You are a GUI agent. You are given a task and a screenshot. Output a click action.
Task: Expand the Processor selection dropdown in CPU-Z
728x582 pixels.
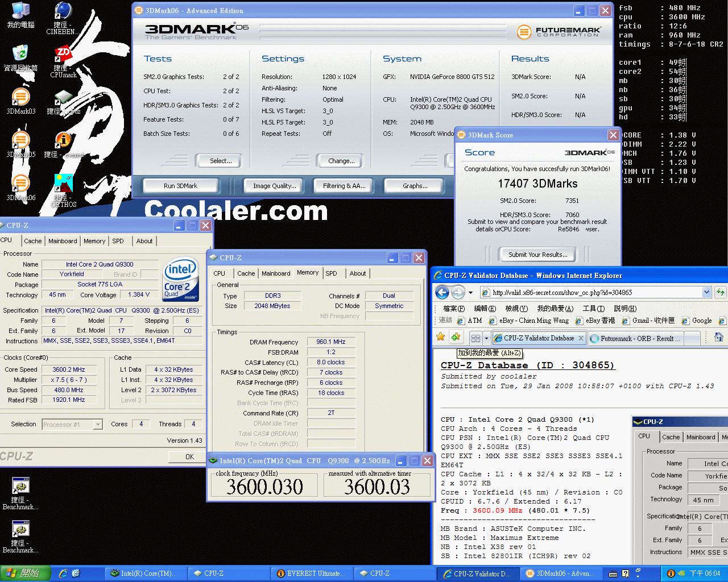[x=98, y=425]
